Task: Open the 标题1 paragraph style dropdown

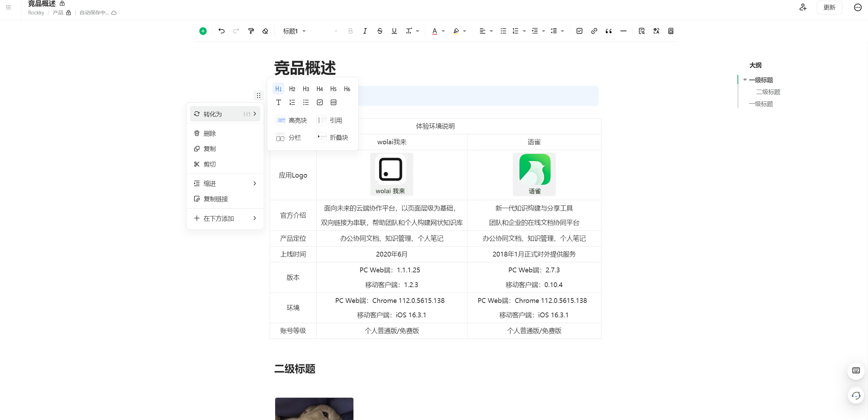Action: click(x=294, y=31)
